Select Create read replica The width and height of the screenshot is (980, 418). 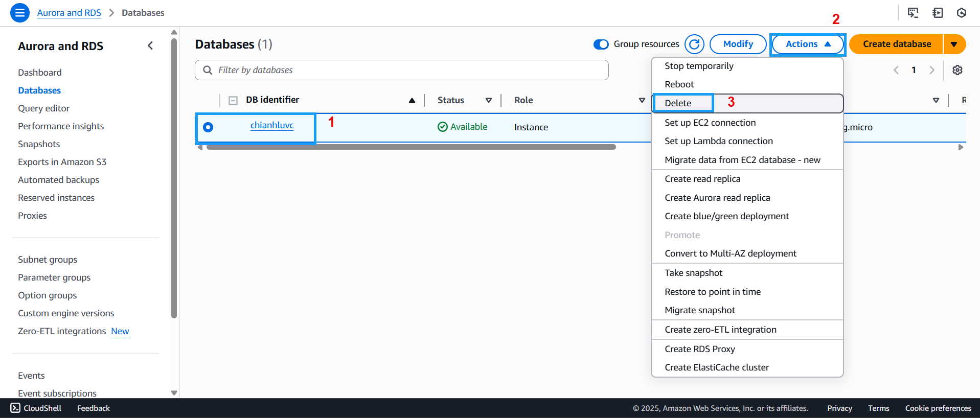tap(747, 179)
